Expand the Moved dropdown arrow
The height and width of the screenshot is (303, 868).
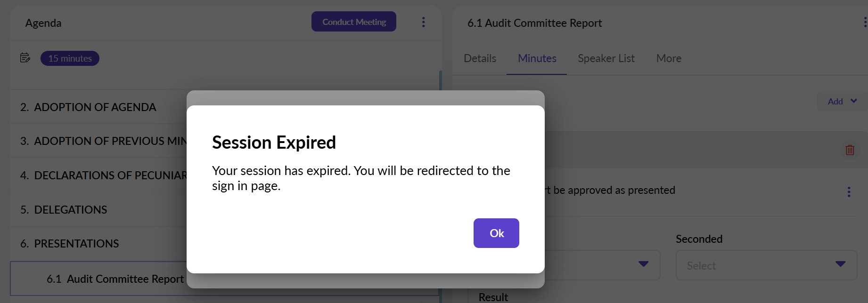(x=643, y=264)
